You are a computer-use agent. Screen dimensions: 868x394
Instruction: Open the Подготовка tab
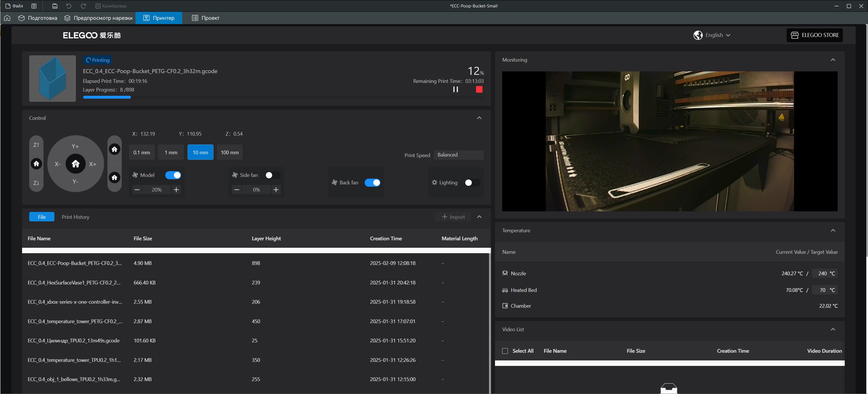(38, 18)
